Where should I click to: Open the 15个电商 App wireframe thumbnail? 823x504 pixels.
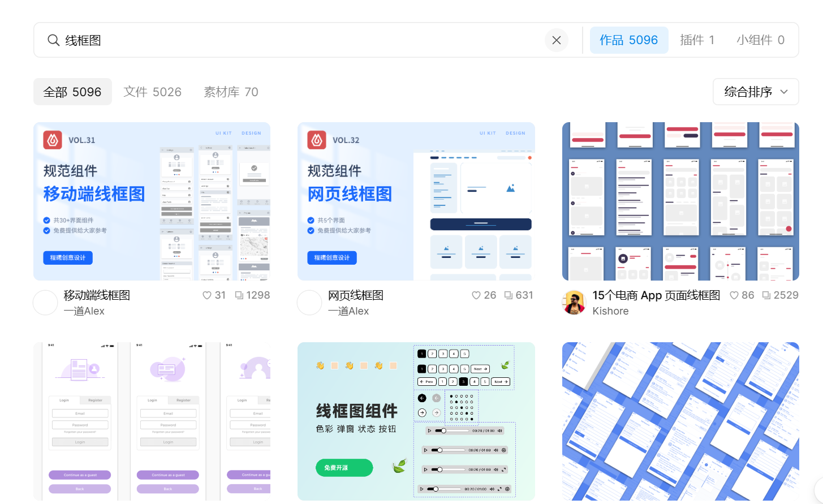click(x=680, y=201)
